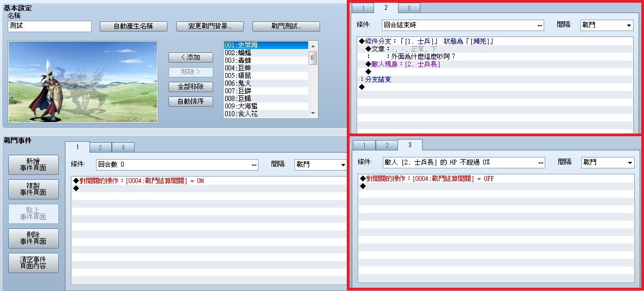
Task: Switch to tab 1 above the 回合結束時 condition
Action: (363, 8)
